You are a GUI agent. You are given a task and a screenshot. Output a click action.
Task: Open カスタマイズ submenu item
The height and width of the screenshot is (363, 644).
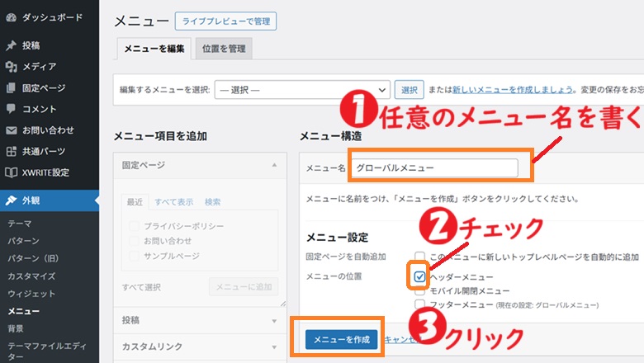(x=31, y=276)
